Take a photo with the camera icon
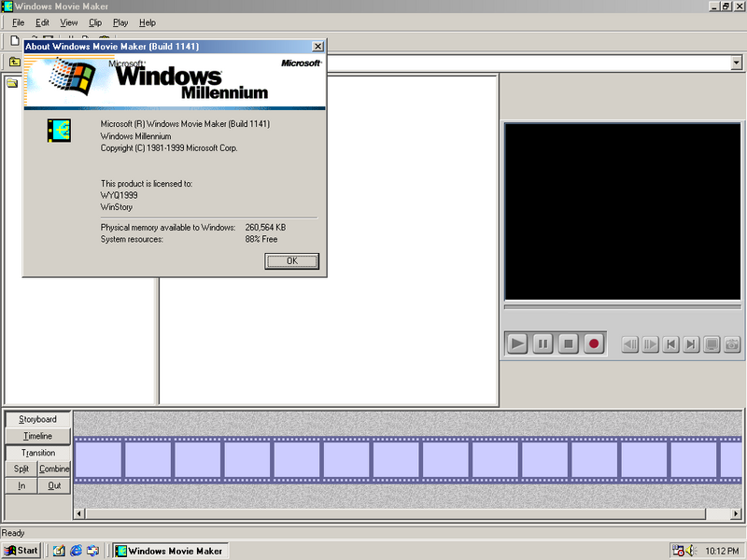Image resolution: width=747 pixels, height=560 pixels. (x=732, y=344)
